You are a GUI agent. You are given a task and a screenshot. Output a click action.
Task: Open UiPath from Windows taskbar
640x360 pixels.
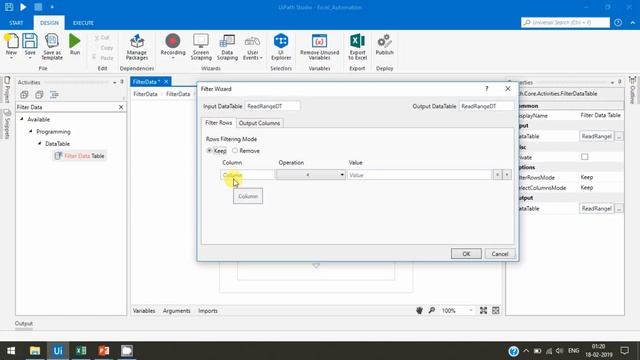pos(58,351)
